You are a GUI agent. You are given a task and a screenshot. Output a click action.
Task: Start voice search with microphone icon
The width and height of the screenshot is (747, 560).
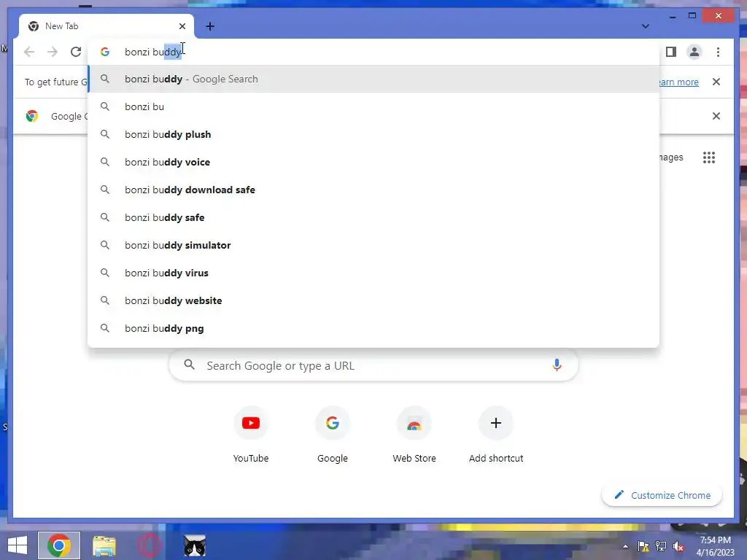(557, 365)
